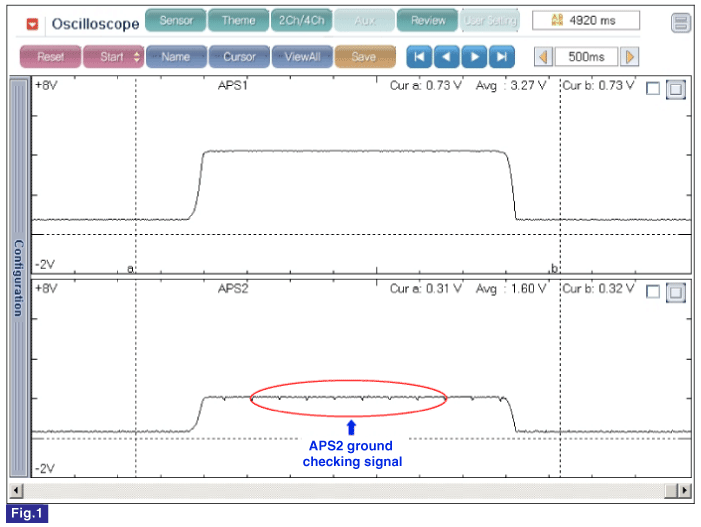
Task: Select cursor b marker in APS1 pane
Action: [554, 268]
